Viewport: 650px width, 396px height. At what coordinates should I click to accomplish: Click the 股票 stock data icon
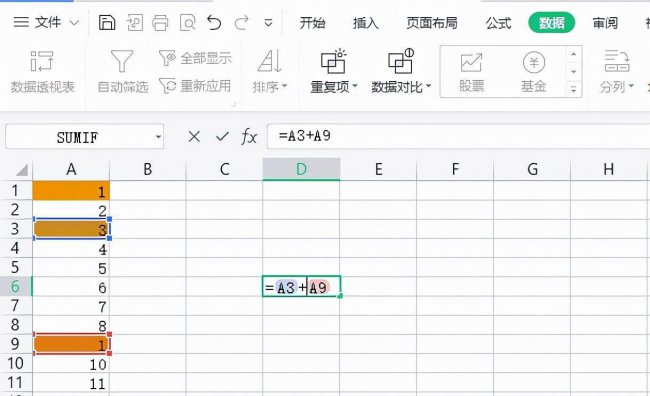pos(471,63)
